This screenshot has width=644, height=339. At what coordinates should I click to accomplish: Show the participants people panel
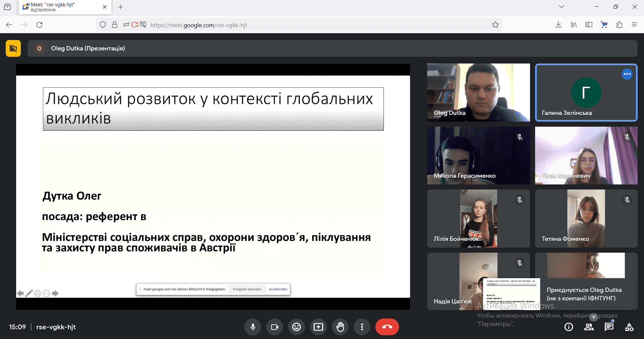589,327
